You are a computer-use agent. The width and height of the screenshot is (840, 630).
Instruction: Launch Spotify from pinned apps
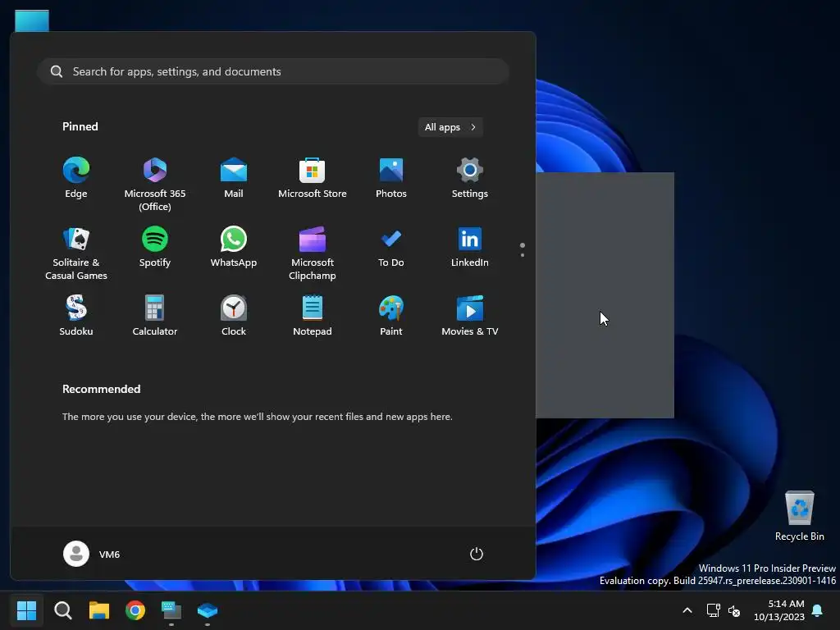[155, 248]
